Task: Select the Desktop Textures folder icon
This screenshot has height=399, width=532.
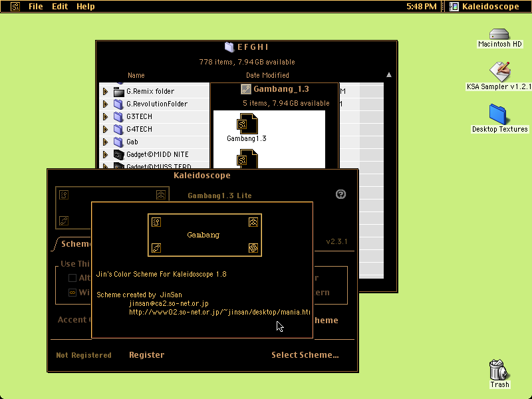Action: coord(497,114)
